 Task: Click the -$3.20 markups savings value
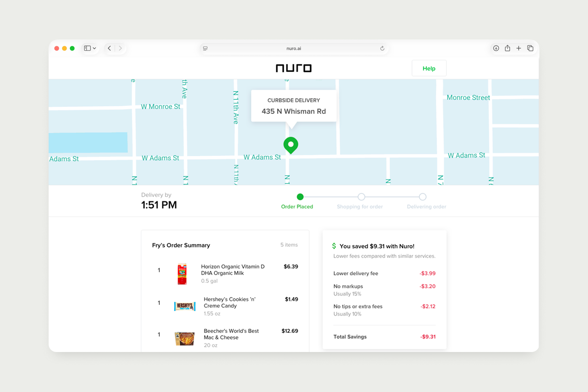point(428,286)
